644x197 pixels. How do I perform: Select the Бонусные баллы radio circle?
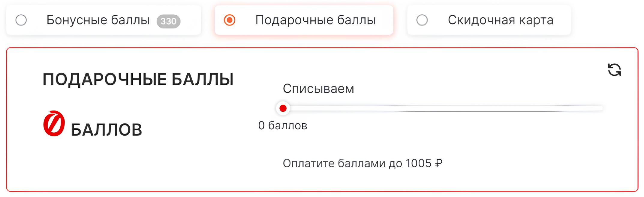click(x=21, y=20)
